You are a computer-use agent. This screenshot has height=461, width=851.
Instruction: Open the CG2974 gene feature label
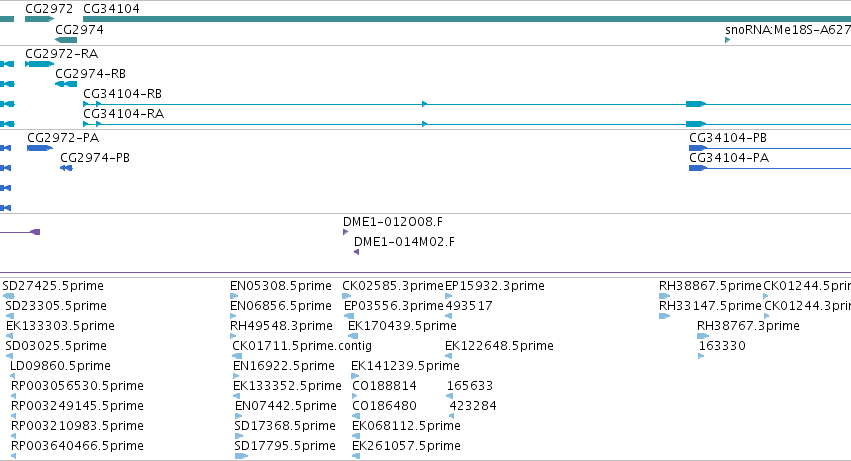tap(79, 29)
